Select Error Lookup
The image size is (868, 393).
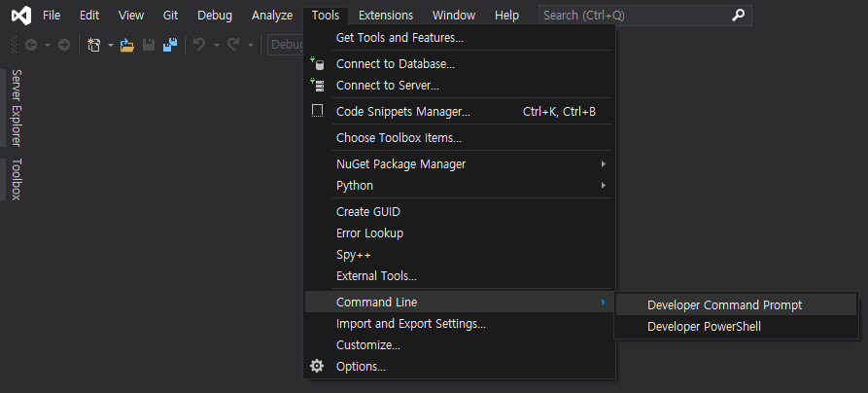460,233
